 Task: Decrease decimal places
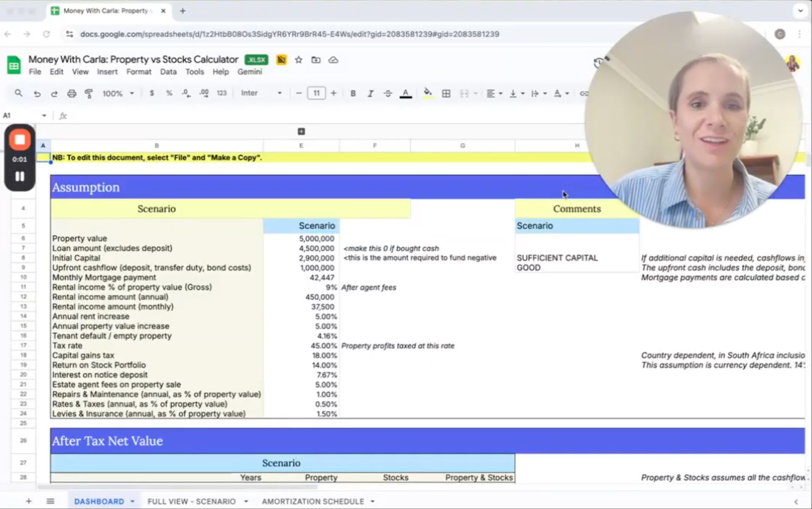pyautogui.click(x=186, y=93)
